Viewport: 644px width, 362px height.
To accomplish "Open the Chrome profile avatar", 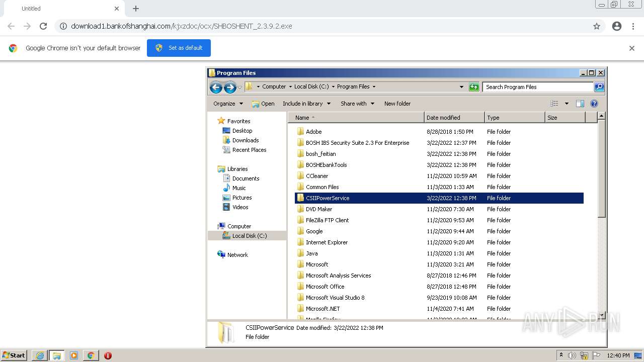I will pos(617,26).
